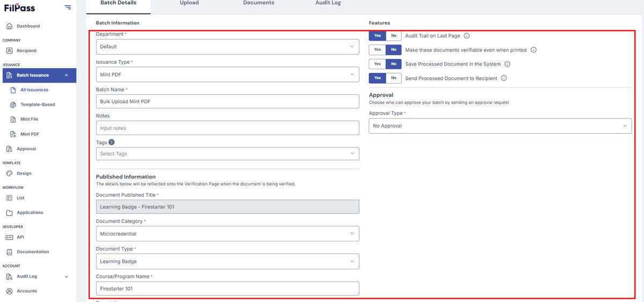Click the Batch Issuance document icon

point(10,75)
